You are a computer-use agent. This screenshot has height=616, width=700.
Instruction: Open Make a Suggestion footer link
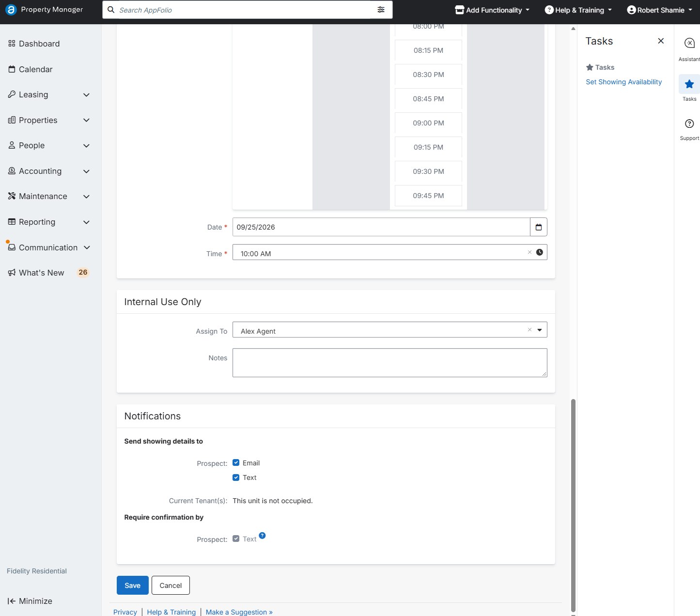pos(239,612)
